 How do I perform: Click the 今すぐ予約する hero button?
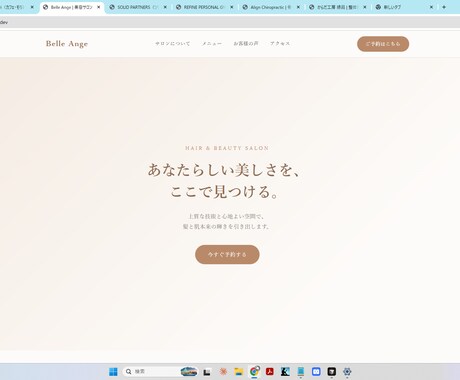[x=227, y=255]
